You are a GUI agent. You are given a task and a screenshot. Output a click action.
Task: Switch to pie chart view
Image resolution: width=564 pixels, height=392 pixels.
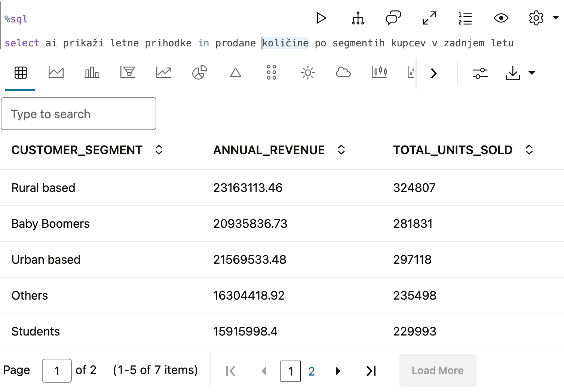pyautogui.click(x=200, y=72)
